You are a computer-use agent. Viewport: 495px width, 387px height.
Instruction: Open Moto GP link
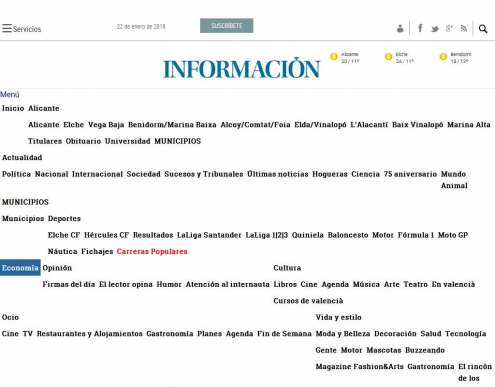(453, 235)
